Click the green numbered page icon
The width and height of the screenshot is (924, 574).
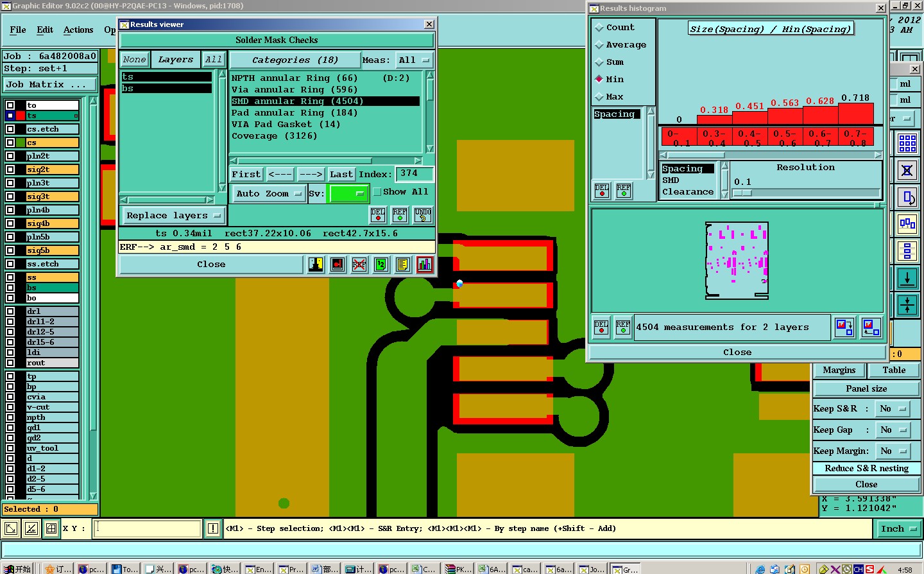click(381, 264)
